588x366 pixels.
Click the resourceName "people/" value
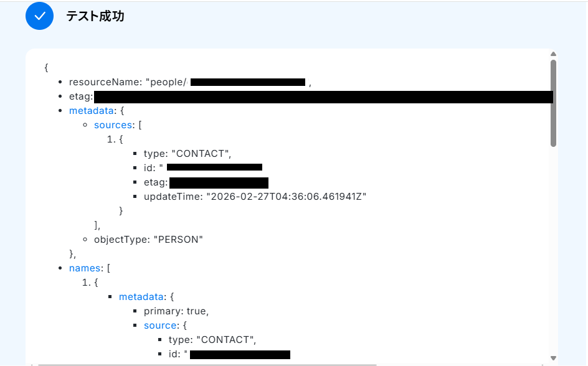click(166, 82)
